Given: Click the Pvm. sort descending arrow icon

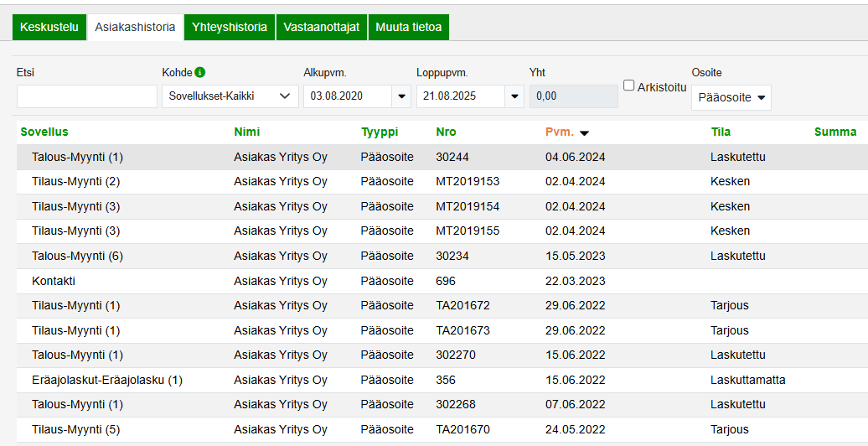Looking at the screenshot, I should [584, 132].
